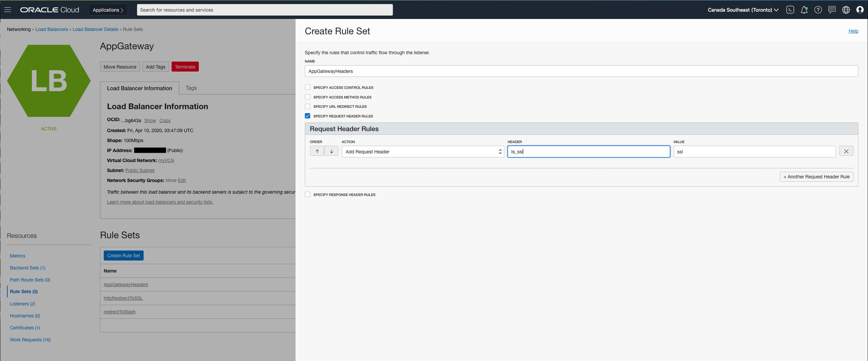The height and width of the screenshot is (361, 868).
Task: Open the Add Request Header action dropdown
Action: [x=423, y=151]
